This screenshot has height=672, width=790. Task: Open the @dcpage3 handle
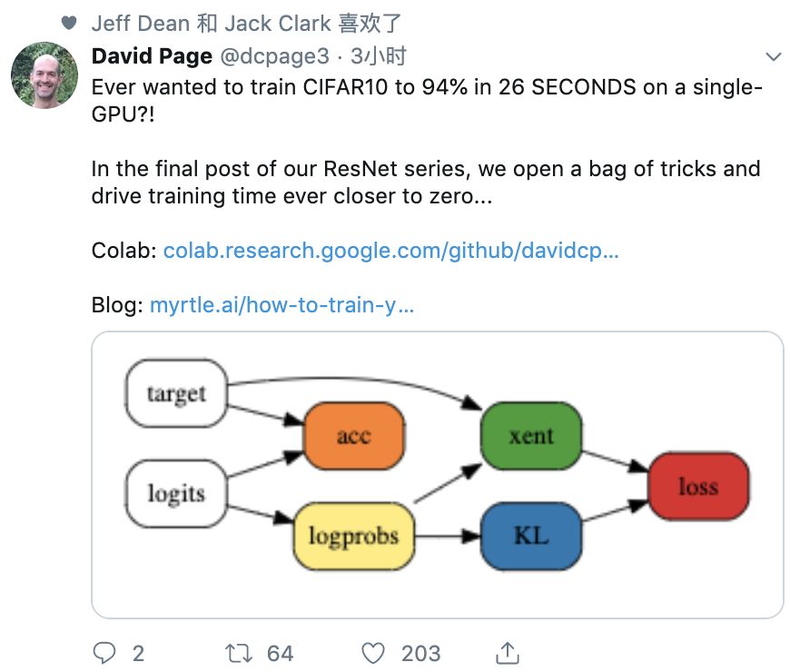click(273, 56)
